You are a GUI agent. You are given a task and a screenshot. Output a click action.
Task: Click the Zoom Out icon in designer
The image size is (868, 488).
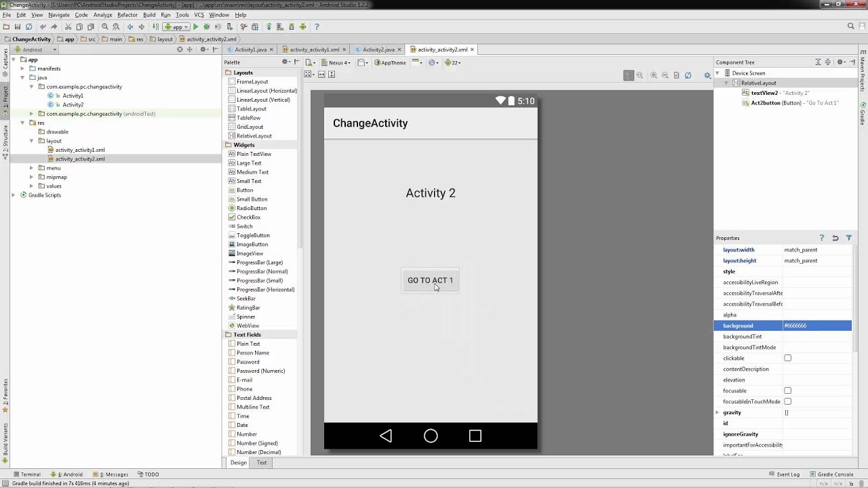coord(665,75)
